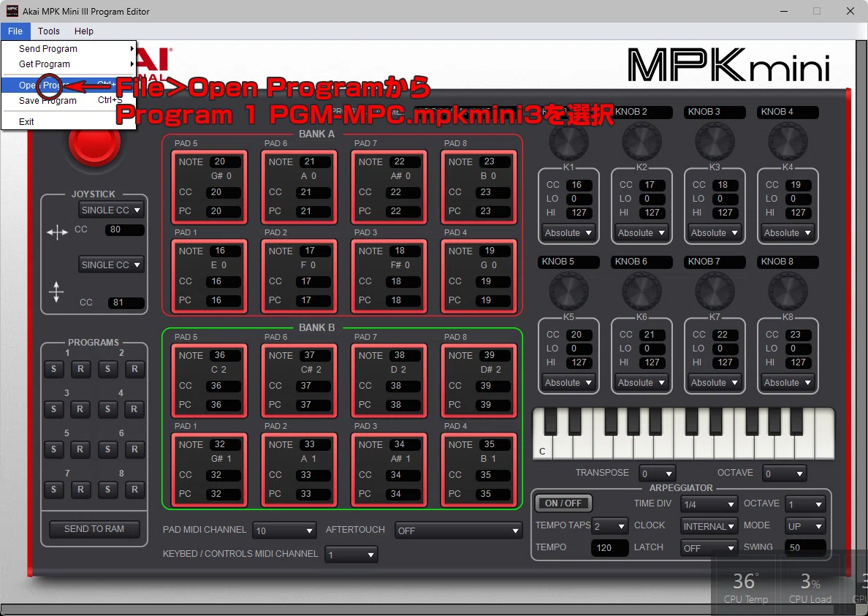The image size is (868, 616).
Task: Click the joystick horizontal axis arrows icon
Action: pyautogui.click(x=57, y=232)
